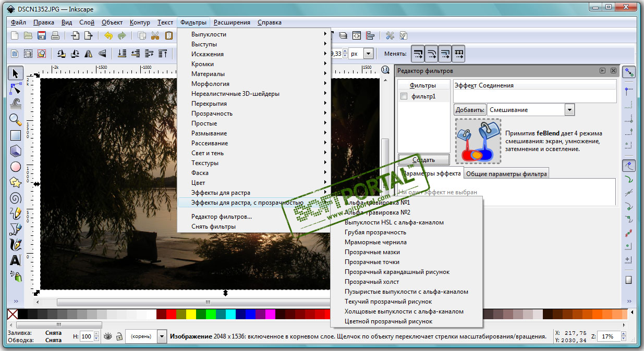This screenshot has height=351, width=644.
Task: Toggle layer lock padlock icon
Action: pyautogui.click(x=119, y=336)
